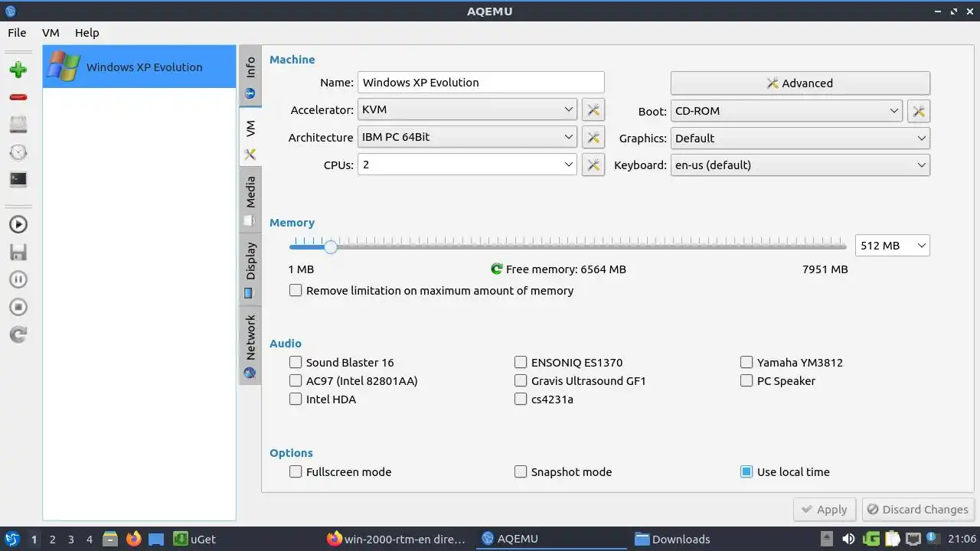Open the VM menu in the menu bar

[x=51, y=33]
